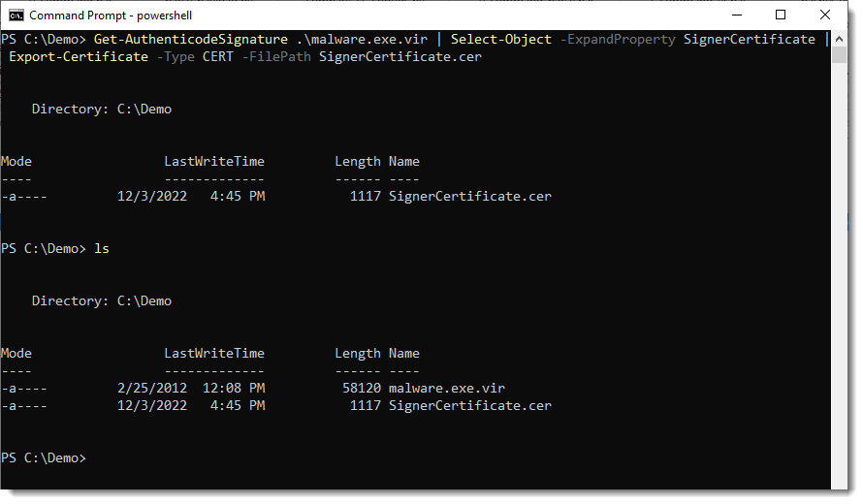Screen dimensions: 863x504
Task: Click the Get-AuthenticodeSignature cmdlet text
Action: click(x=190, y=40)
